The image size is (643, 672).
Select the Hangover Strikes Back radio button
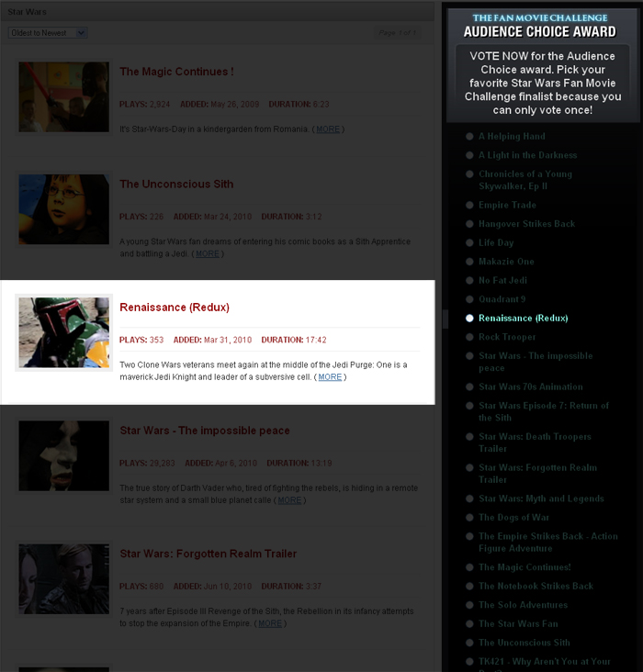coord(469,224)
